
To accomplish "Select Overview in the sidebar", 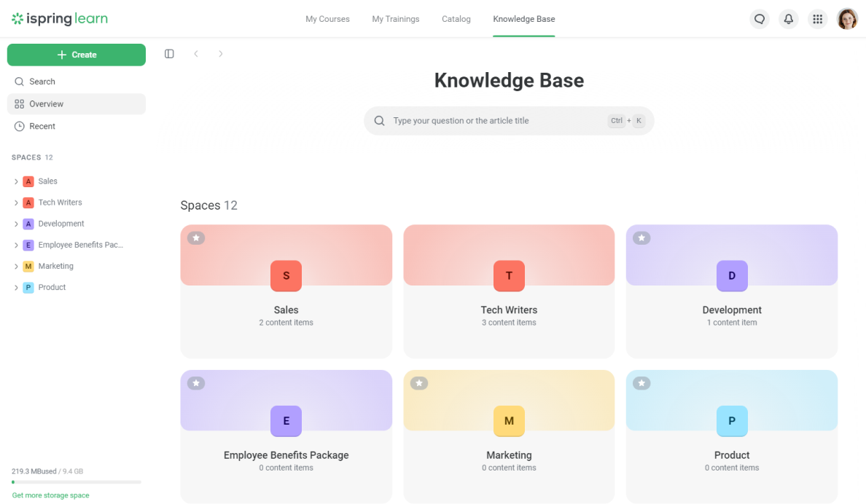I will (x=48, y=103).
